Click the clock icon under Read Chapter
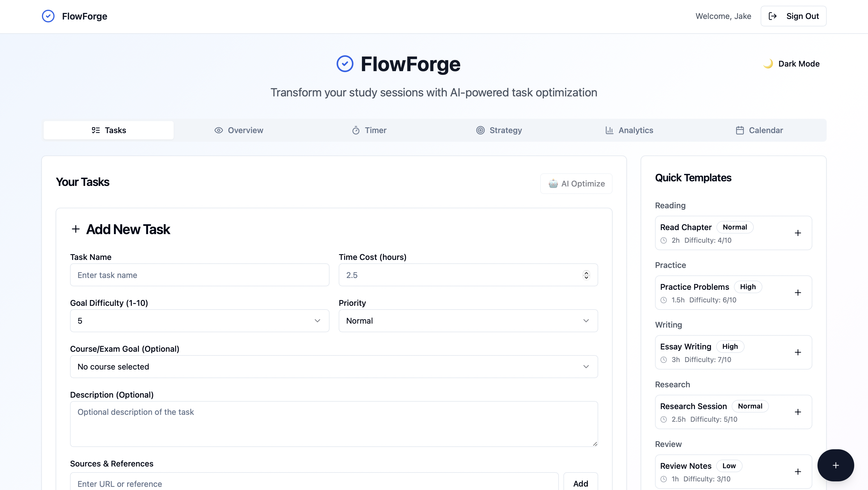 tap(663, 240)
